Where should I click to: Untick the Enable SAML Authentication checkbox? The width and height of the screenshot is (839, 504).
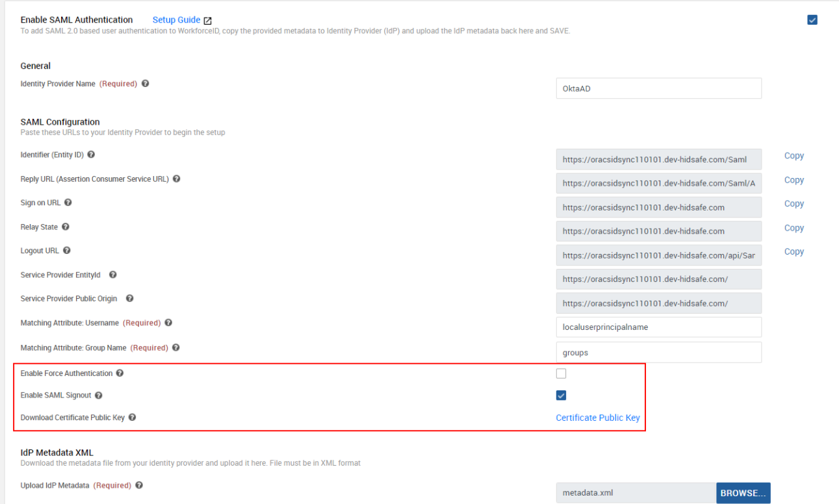coord(812,19)
